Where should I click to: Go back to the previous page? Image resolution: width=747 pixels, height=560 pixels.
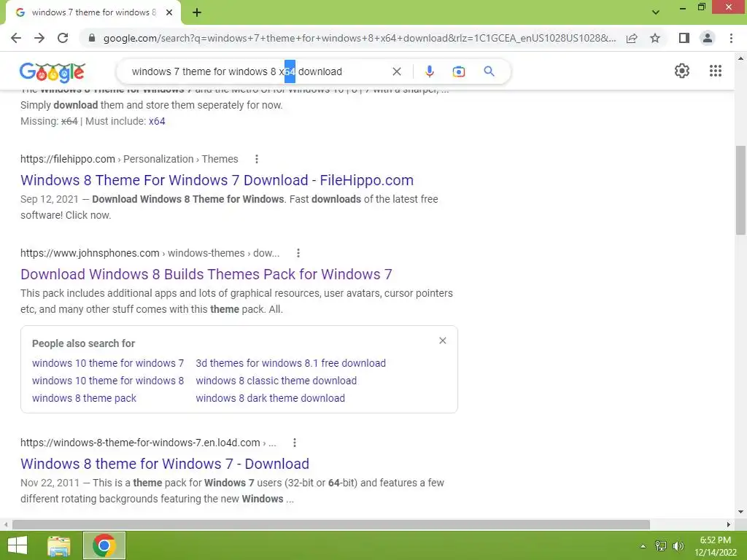pos(16,38)
